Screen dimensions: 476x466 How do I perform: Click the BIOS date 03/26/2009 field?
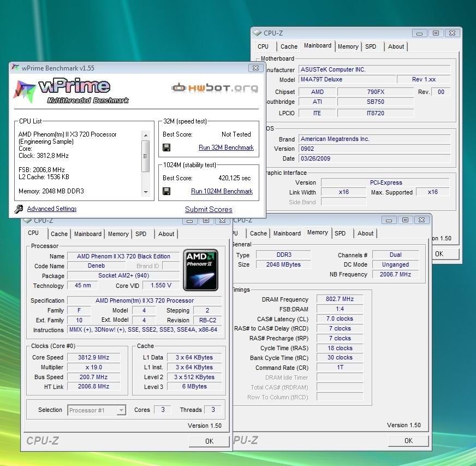374,158
